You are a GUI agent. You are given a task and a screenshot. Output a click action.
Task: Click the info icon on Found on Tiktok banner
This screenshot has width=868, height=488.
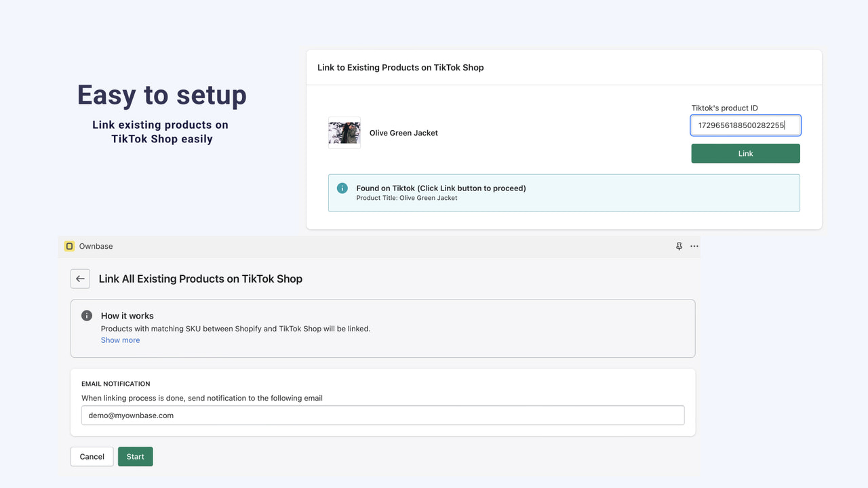click(342, 188)
